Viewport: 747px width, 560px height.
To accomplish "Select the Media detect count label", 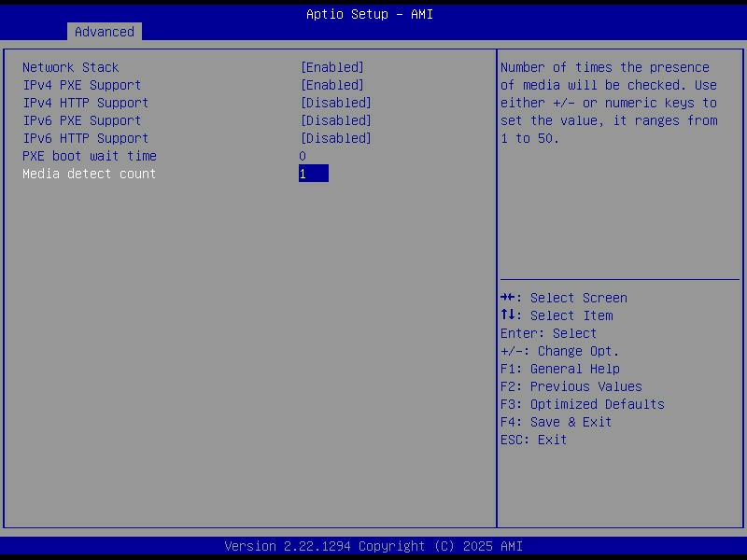I will [89, 174].
